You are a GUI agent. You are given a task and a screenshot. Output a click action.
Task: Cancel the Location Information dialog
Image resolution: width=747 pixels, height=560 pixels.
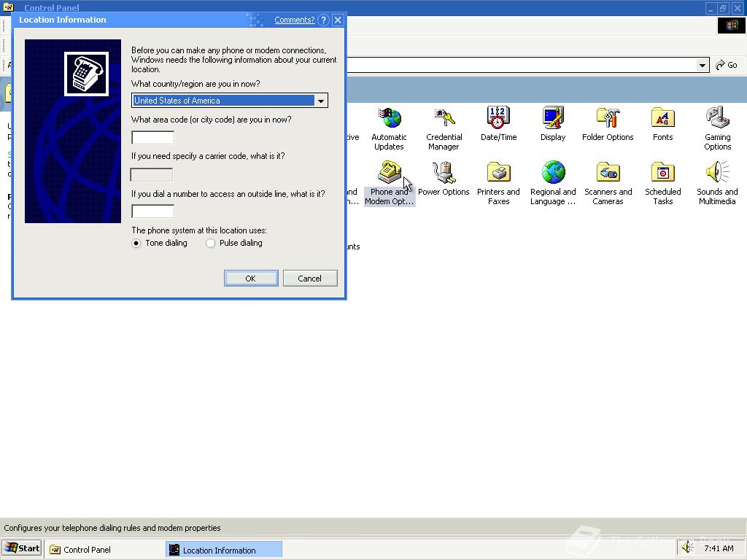(x=310, y=279)
